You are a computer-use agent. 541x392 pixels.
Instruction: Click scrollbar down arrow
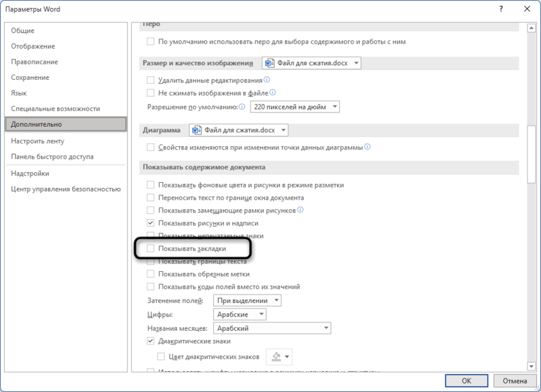coord(531,367)
